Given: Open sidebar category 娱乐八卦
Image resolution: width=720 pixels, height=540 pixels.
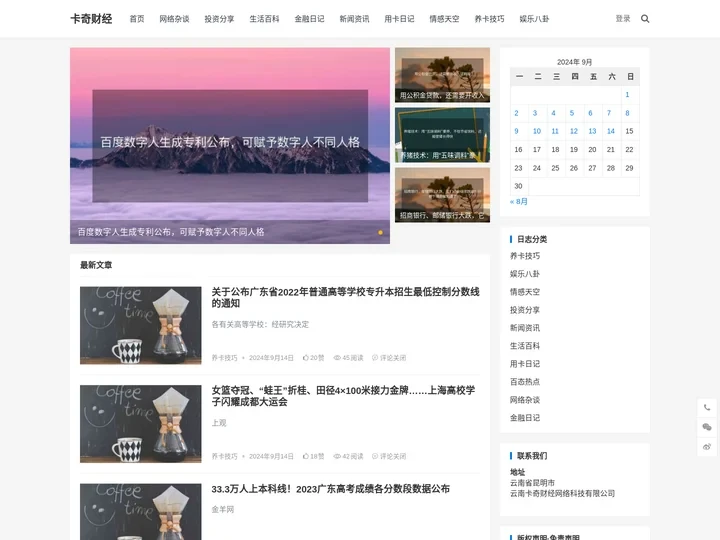Looking at the screenshot, I should pos(525,274).
